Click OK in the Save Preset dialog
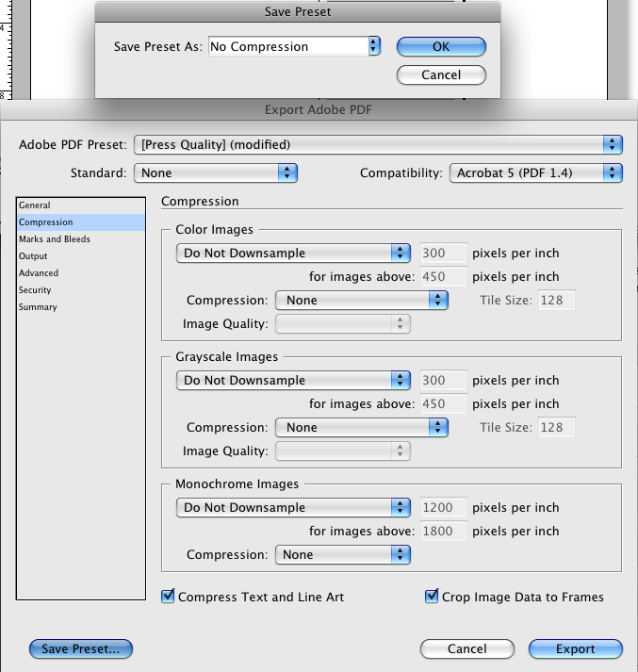 [441, 46]
